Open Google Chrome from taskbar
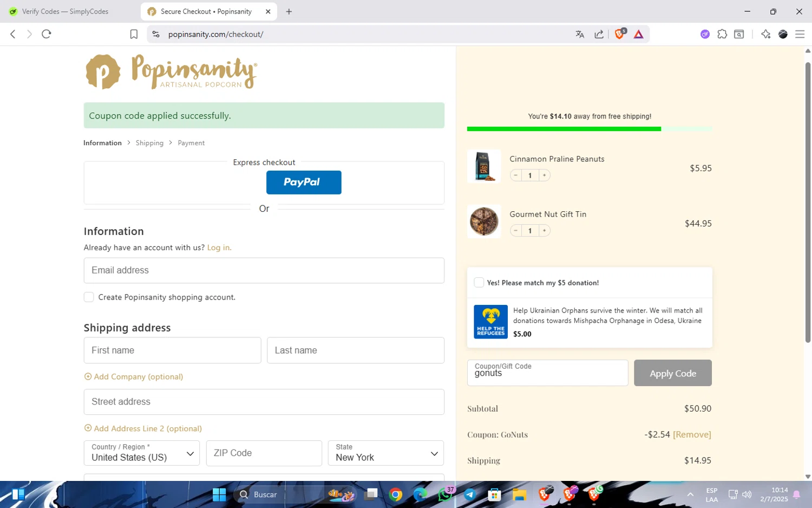This screenshot has height=508, width=812. click(x=396, y=494)
